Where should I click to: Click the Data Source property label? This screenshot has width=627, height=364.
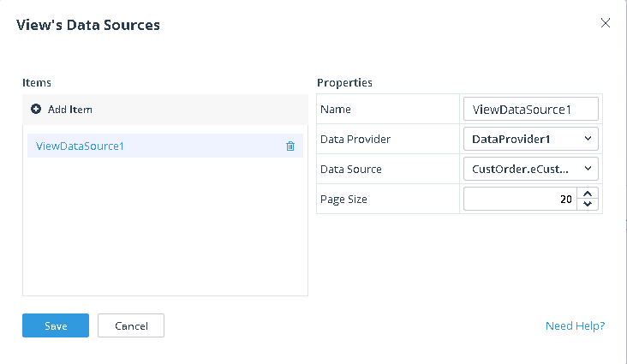350,169
